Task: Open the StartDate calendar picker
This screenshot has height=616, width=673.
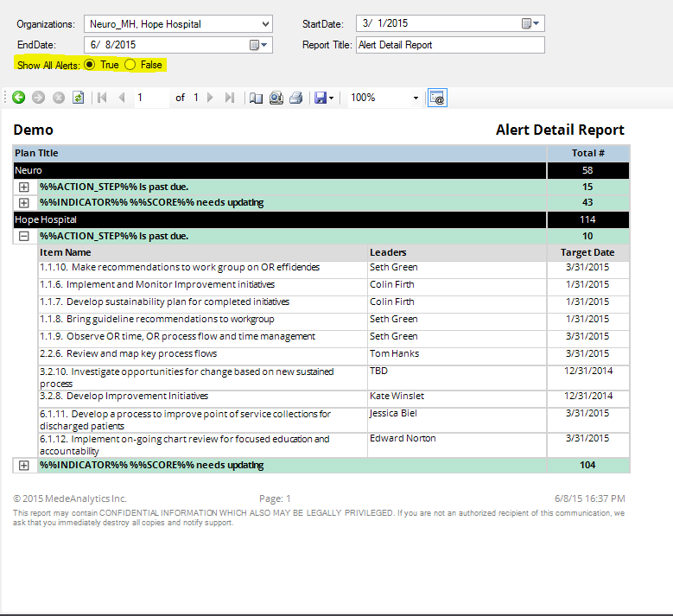Action: [530, 23]
